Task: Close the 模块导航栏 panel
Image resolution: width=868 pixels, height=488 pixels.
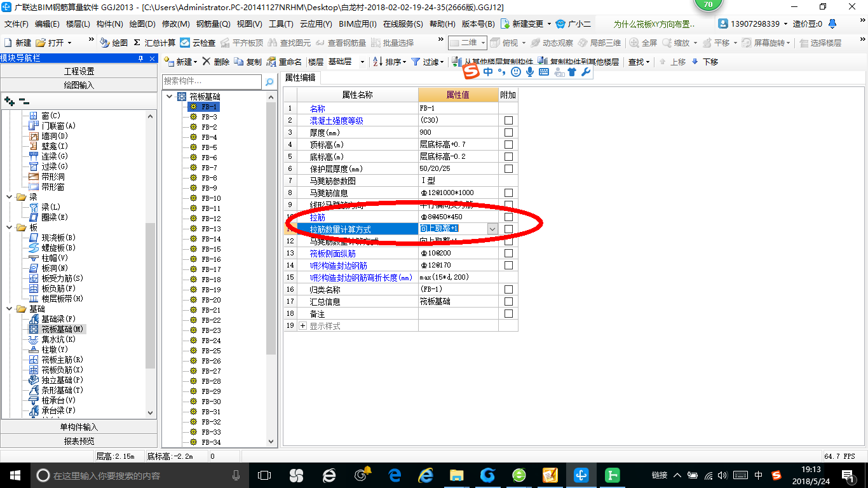Action: coord(152,58)
